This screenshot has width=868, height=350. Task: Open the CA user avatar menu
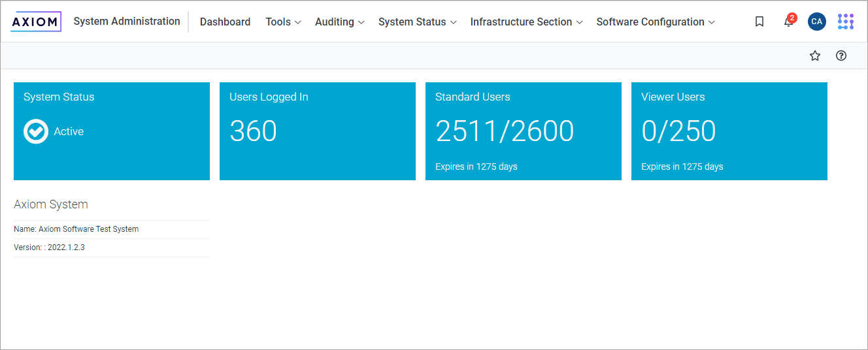(816, 22)
